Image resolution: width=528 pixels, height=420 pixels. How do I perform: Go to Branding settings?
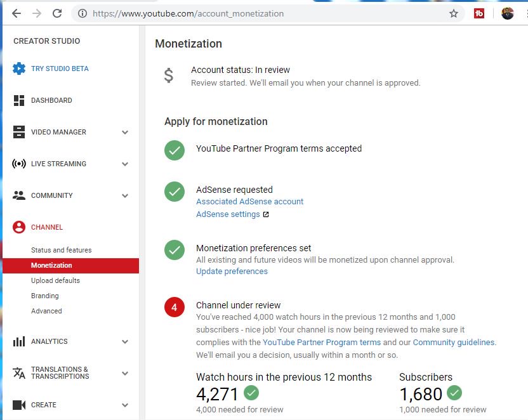(x=45, y=296)
